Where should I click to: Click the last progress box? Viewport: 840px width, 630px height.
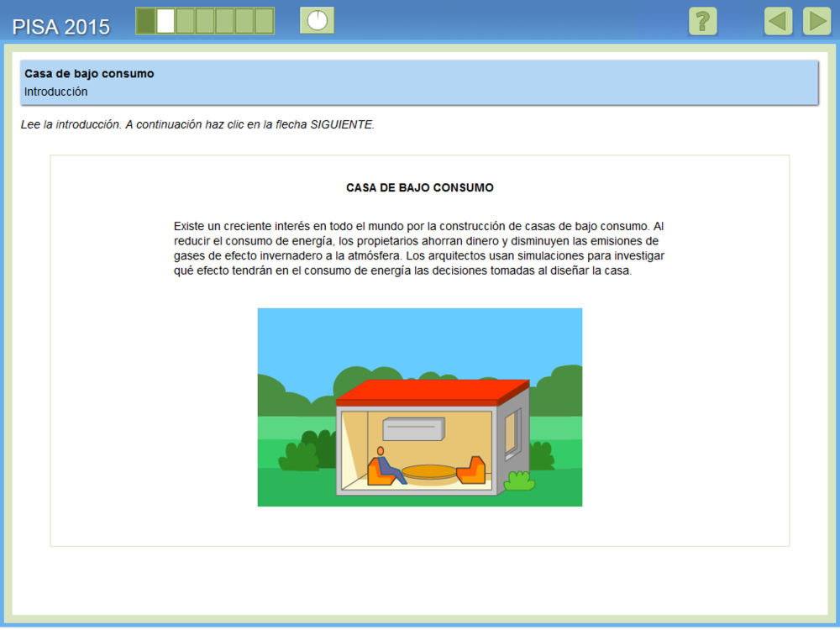264,21
